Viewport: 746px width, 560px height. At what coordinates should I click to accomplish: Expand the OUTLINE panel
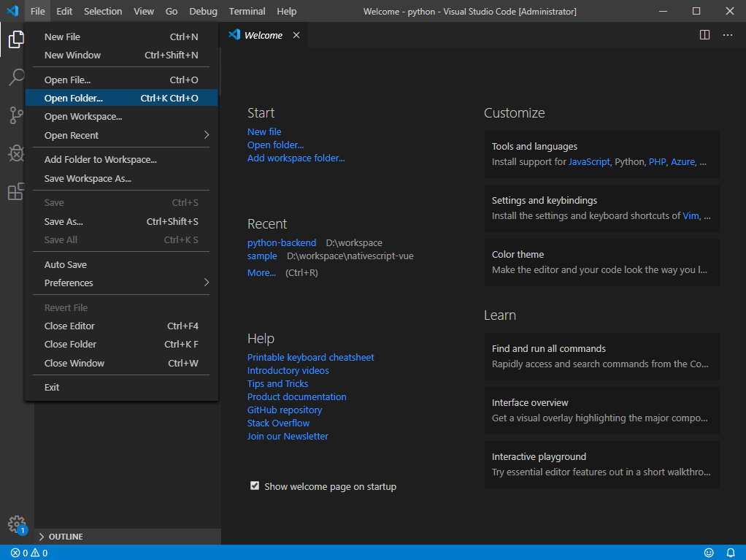click(x=128, y=537)
